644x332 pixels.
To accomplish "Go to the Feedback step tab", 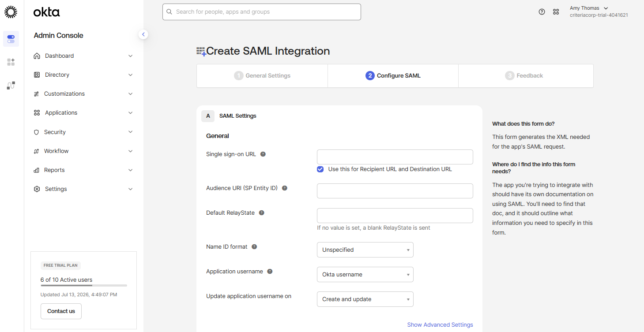I will coord(526,76).
